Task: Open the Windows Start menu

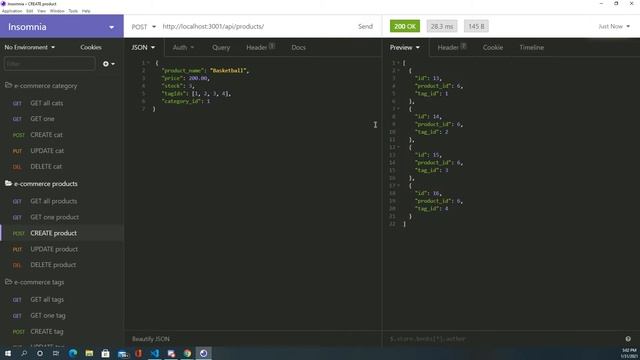Action: 8,353
